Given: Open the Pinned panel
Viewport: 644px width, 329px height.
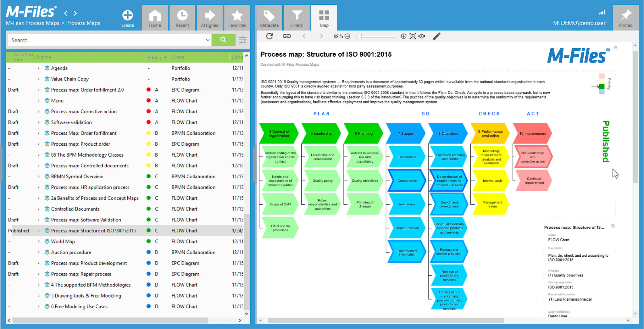Looking at the screenshot, I should click(625, 18).
